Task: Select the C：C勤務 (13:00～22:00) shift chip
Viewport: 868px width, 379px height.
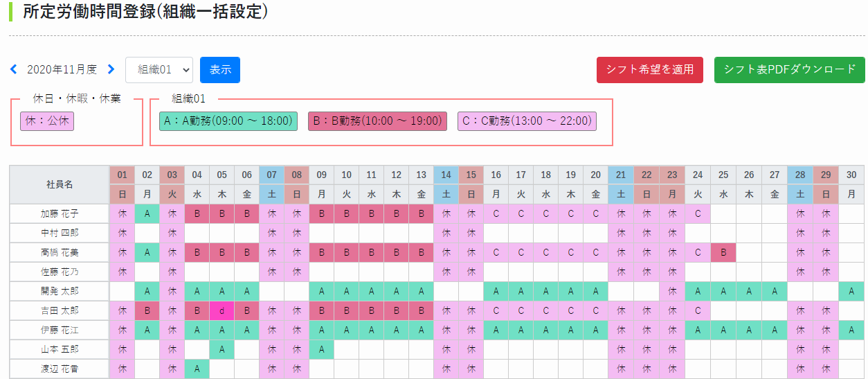Action: tap(527, 121)
